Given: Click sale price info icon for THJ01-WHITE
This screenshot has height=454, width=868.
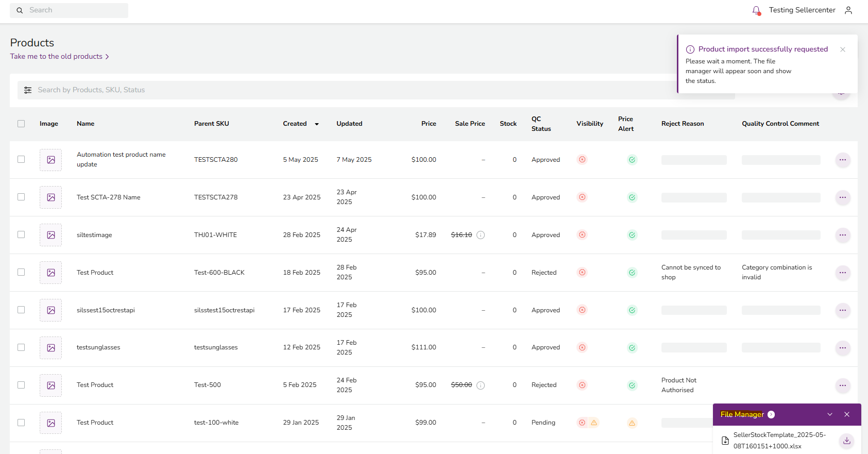Looking at the screenshot, I should click(481, 235).
